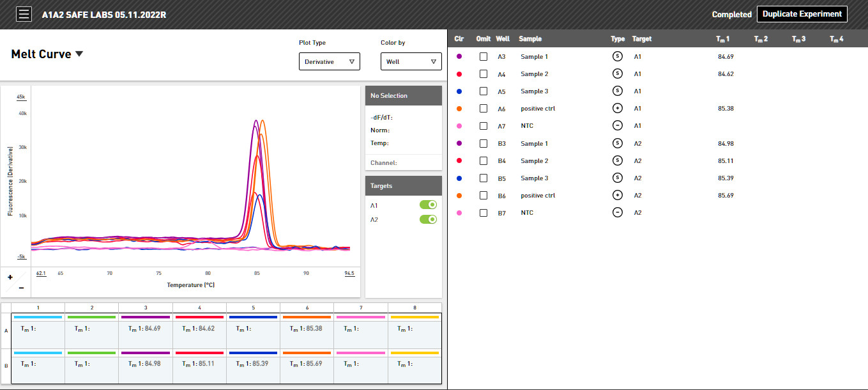
Task: Sort by the Target column header
Action: [x=642, y=39]
